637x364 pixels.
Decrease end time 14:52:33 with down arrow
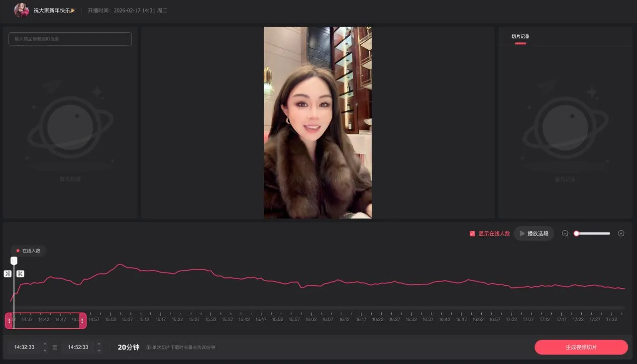[x=99, y=351]
